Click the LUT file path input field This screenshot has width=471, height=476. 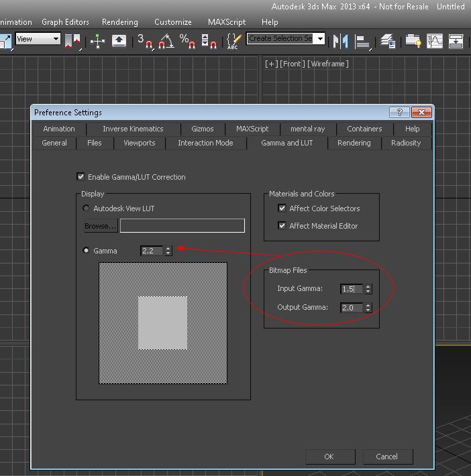182,225
